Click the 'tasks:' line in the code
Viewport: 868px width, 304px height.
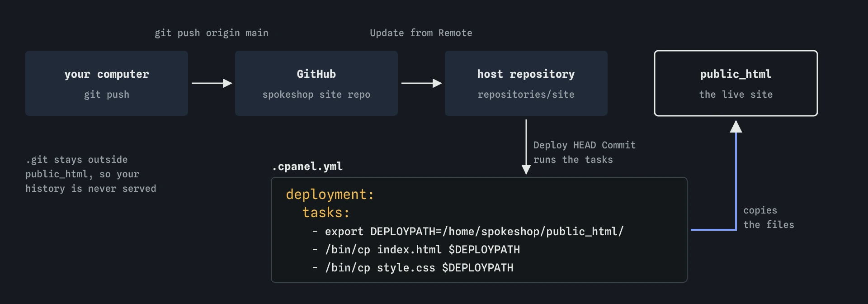(x=326, y=213)
